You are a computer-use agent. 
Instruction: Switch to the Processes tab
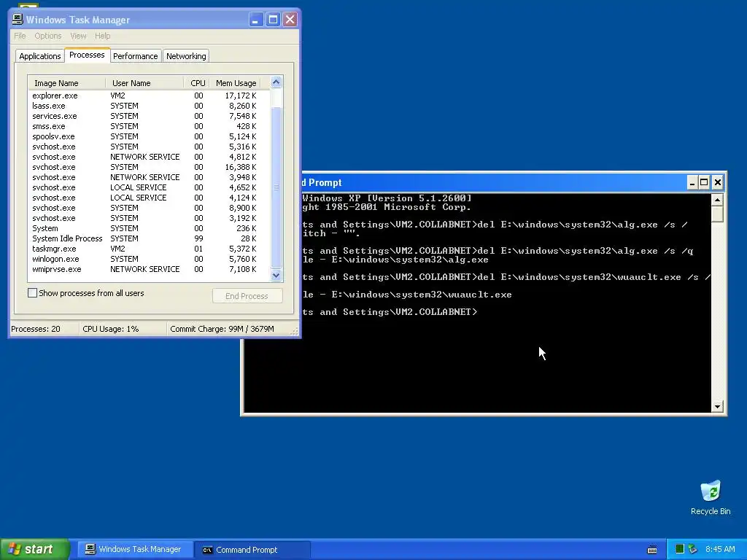click(x=87, y=55)
